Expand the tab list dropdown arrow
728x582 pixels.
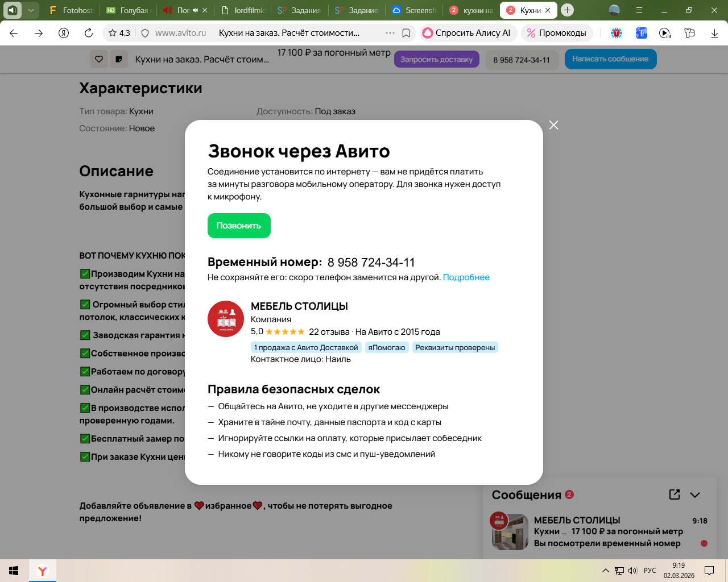31,10
